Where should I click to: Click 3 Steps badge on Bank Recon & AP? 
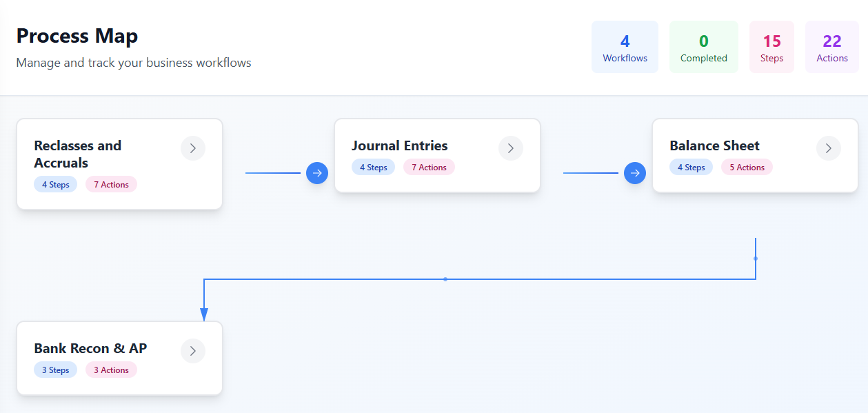pyautogui.click(x=55, y=370)
